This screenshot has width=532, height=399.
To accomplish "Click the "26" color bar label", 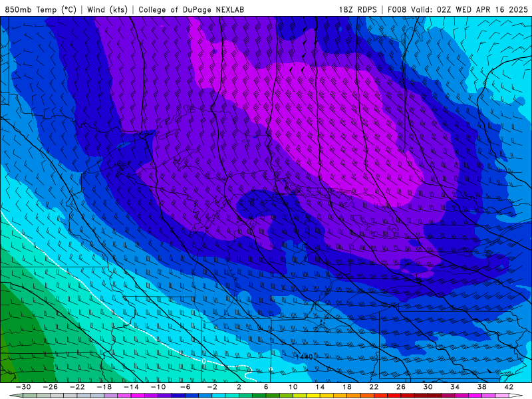I will pos(401,387).
